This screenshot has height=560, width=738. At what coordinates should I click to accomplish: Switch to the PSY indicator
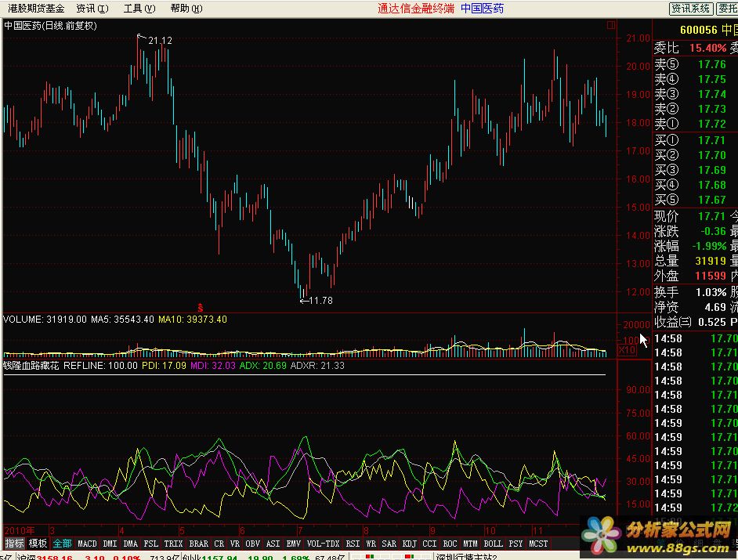pyautogui.click(x=516, y=544)
